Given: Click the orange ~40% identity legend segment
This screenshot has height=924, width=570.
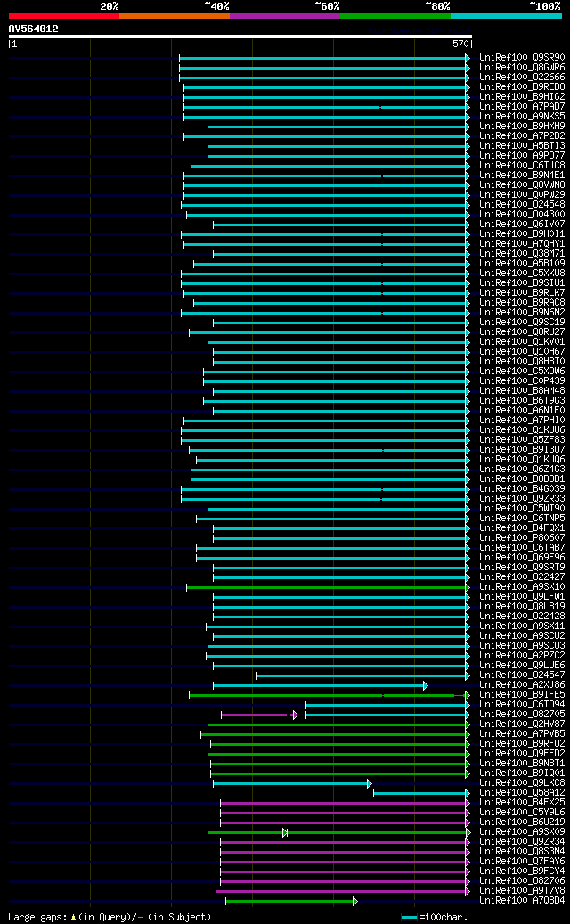Looking at the screenshot, I should point(175,16).
